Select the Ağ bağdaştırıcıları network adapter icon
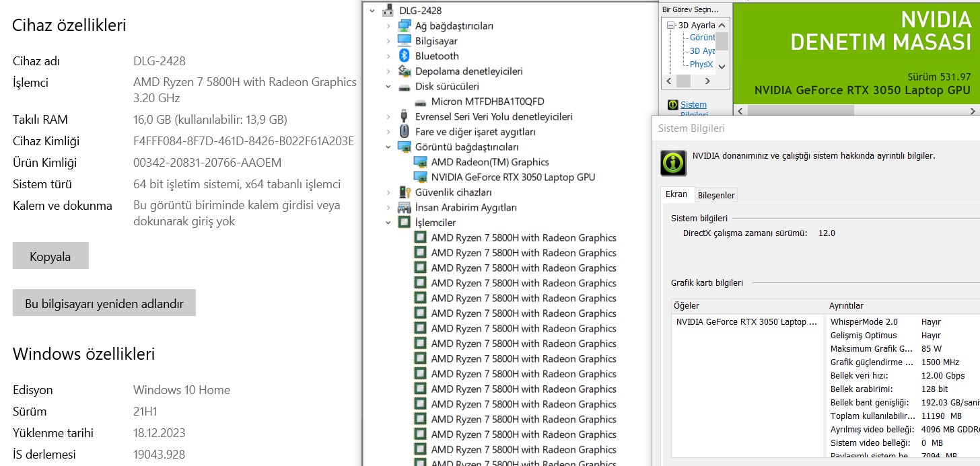 (x=405, y=26)
